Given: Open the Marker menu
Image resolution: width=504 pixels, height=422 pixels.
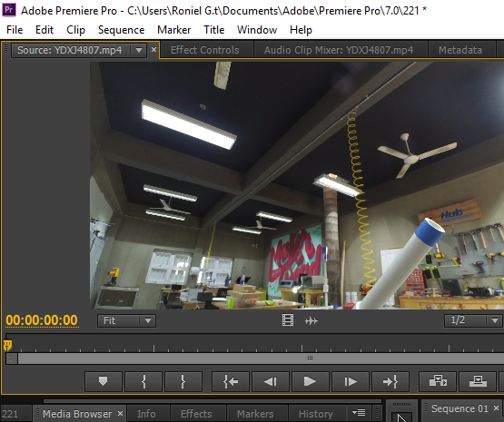Looking at the screenshot, I should (x=173, y=30).
